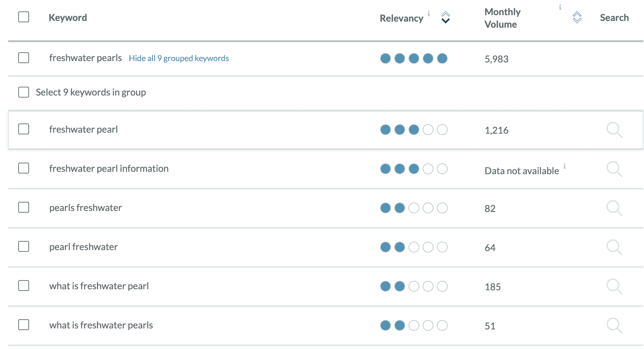Tick the select-all checkbox beside Keyword header

(x=24, y=17)
